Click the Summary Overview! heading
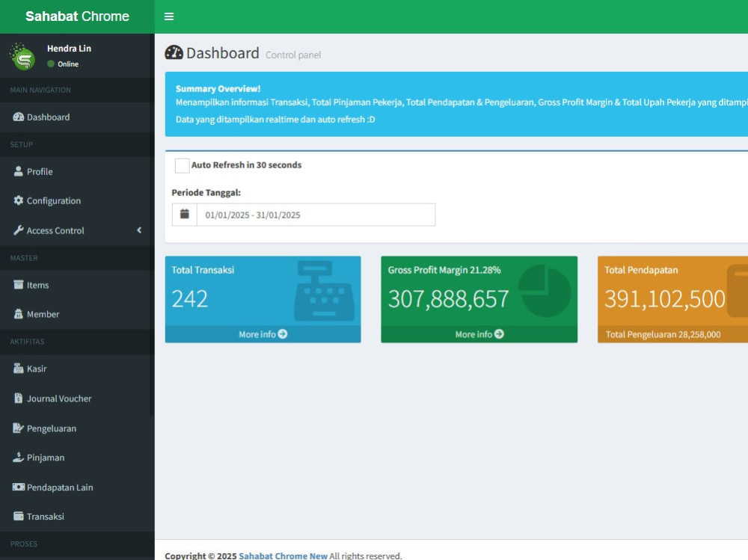Image resolution: width=748 pixels, height=560 pixels. click(x=218, y=89)
